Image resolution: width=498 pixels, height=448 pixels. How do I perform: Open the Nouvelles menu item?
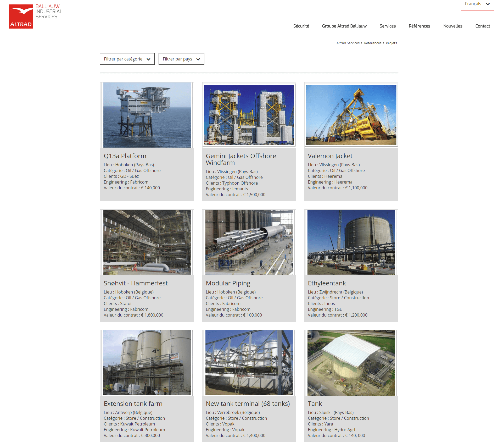click(453, 26)
